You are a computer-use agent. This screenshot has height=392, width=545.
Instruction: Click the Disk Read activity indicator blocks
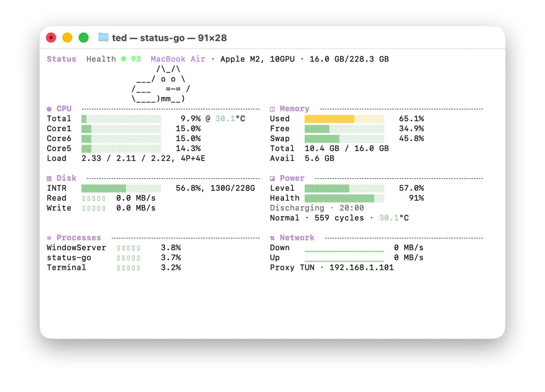pos(94,198)
